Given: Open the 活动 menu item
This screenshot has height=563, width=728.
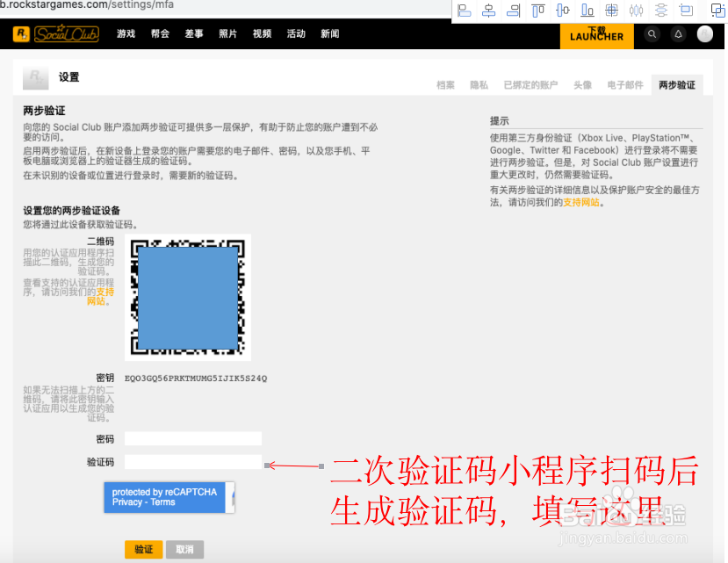Looking at the screenshot, I should (x=296, y=34).
